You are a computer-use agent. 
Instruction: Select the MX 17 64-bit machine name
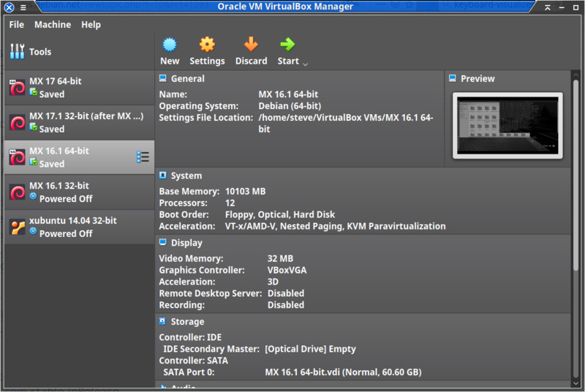(56, 81)
